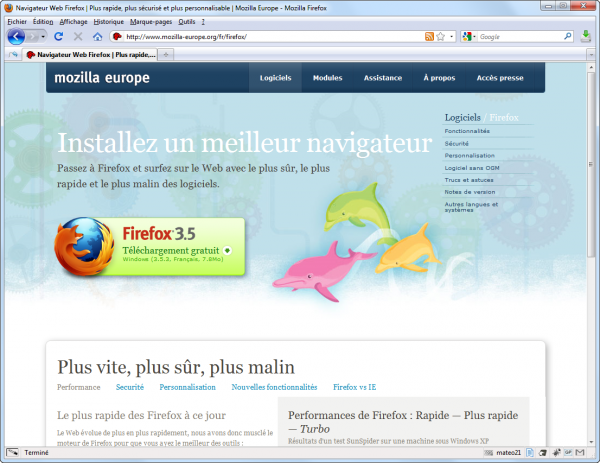Open the Trucs et astuces link
The image size is (600, 463).
(469, 180)
